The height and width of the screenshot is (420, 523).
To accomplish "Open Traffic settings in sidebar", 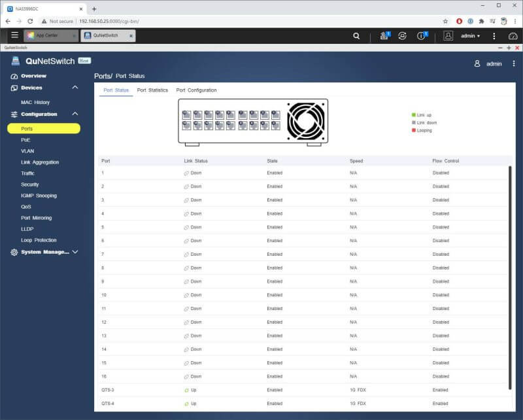I will 27,173.
